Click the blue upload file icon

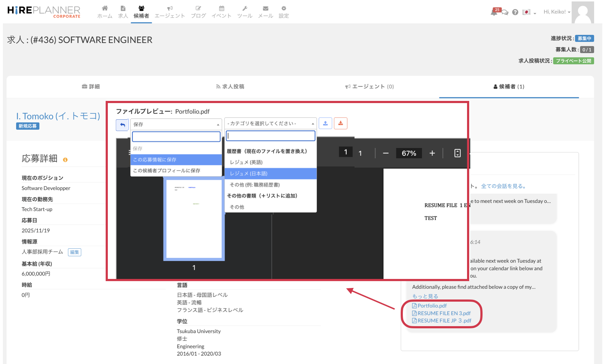pos(325,123)
